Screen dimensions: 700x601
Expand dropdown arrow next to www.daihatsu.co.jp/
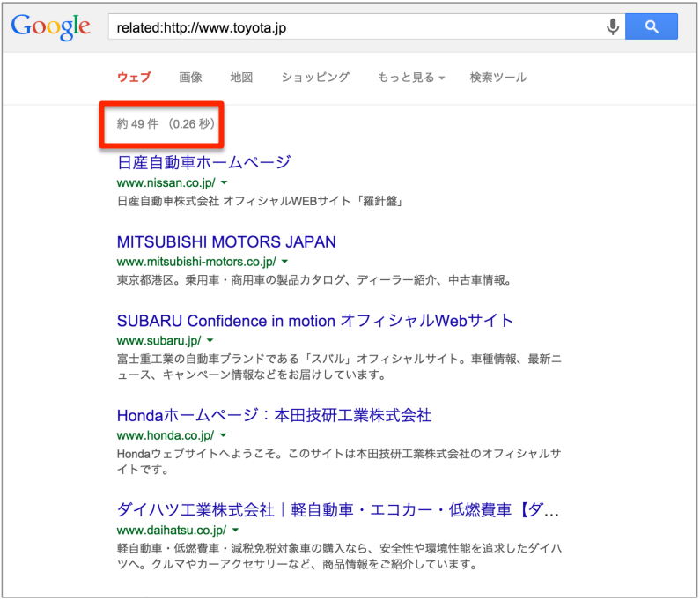236,530
